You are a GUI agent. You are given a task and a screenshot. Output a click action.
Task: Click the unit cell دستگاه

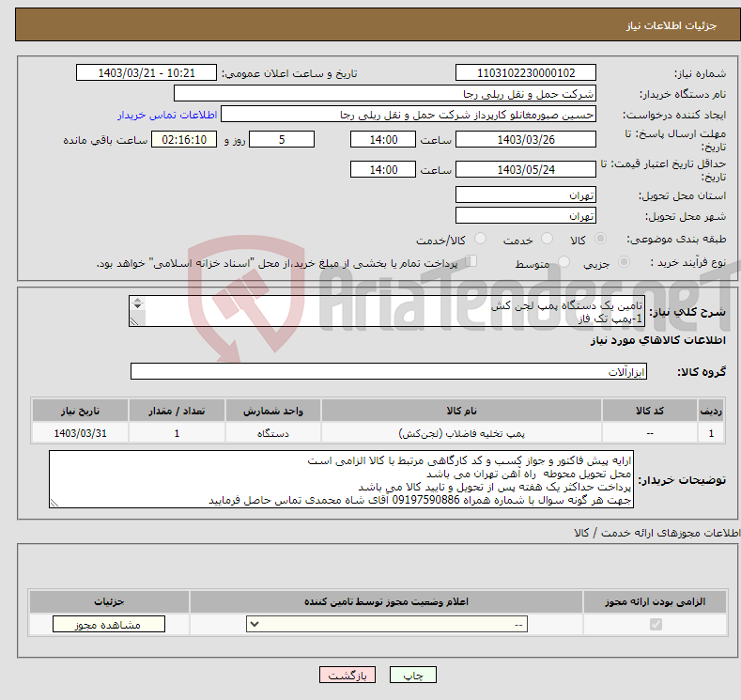pyautogui.click(x=273, y=433)
